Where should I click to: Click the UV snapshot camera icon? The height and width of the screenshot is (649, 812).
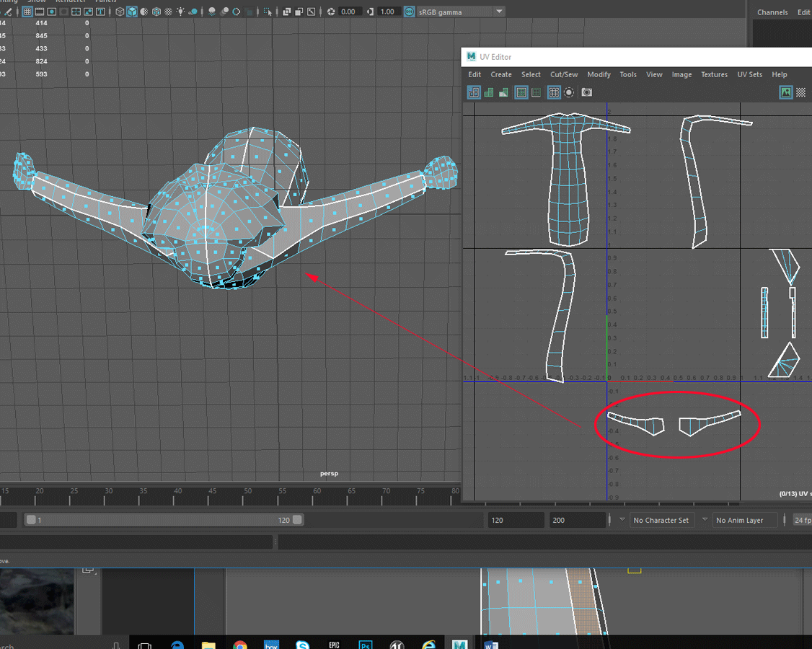pos(587,92)
